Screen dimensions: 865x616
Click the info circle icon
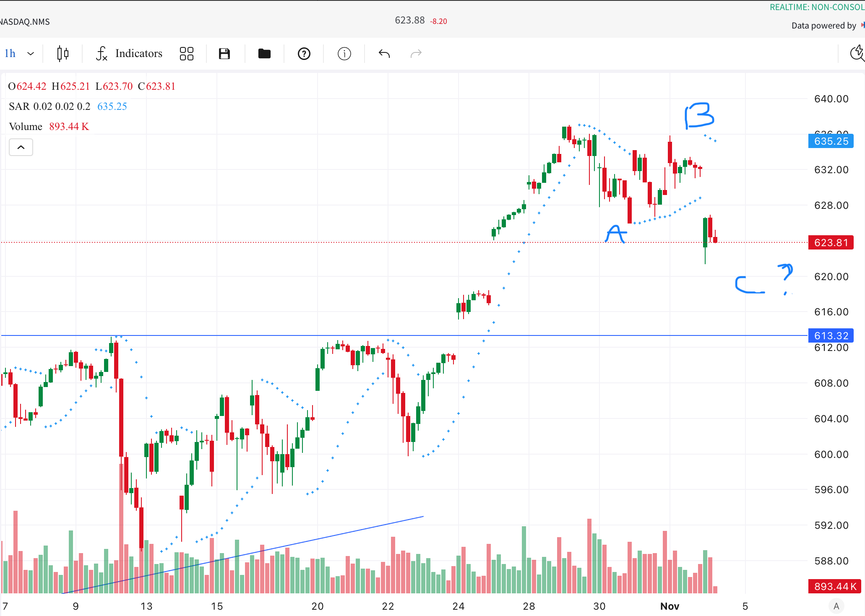tap(344, 54)
